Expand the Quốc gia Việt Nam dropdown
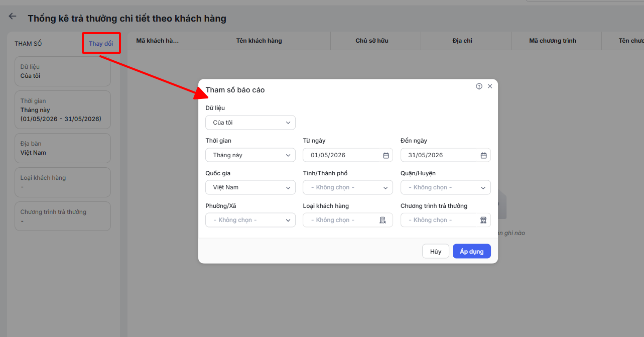 [x=250, y=187]
